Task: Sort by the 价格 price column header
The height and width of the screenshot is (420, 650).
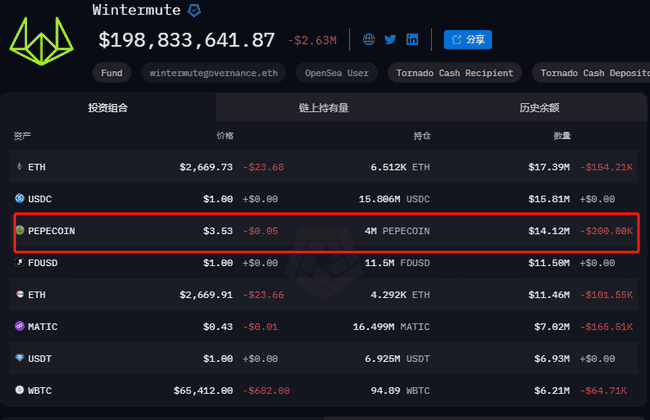Action: 224,135
